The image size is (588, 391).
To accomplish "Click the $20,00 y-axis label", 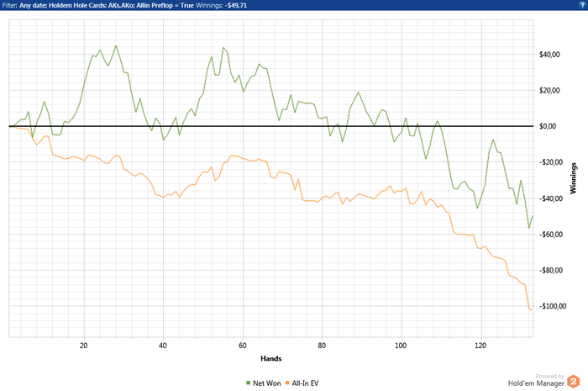I will click(549, 91).
